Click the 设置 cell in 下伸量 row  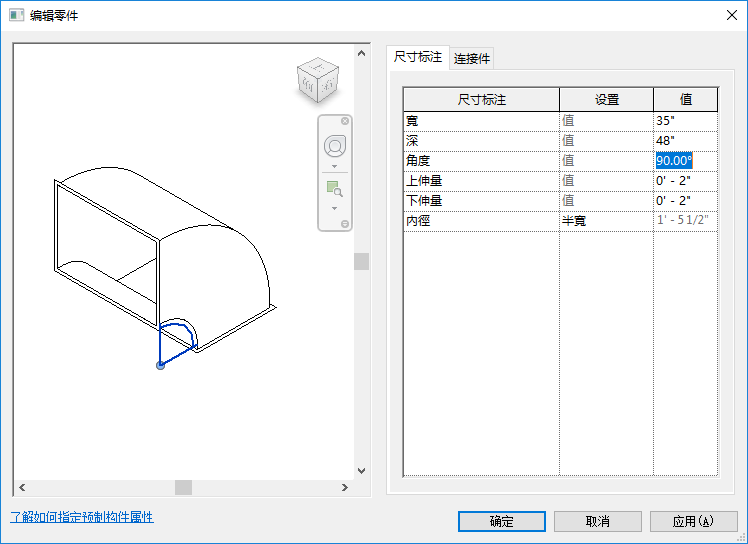[606, 201]
